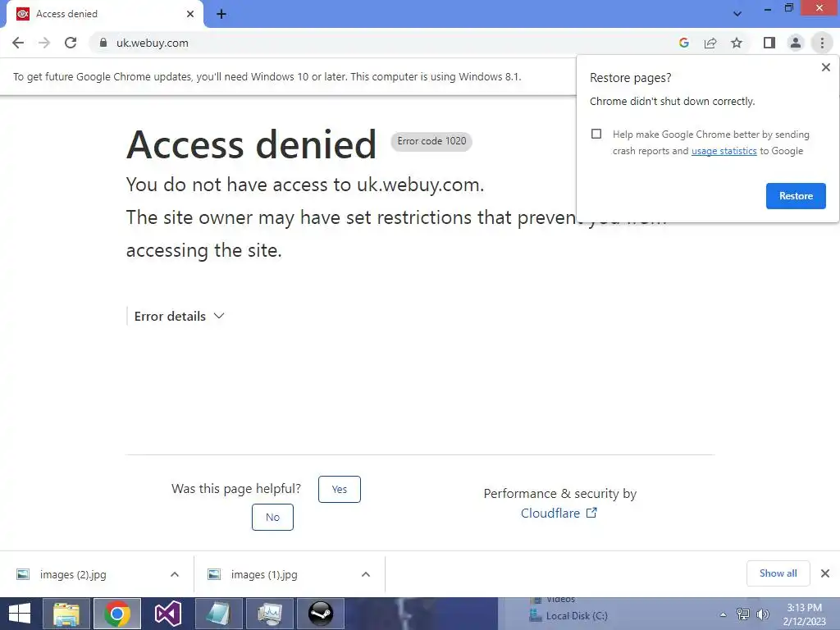Enable sending crash reports checkbox
Image resolution: width=840 pixels, height=630 pixels.
tap(596, 134)
